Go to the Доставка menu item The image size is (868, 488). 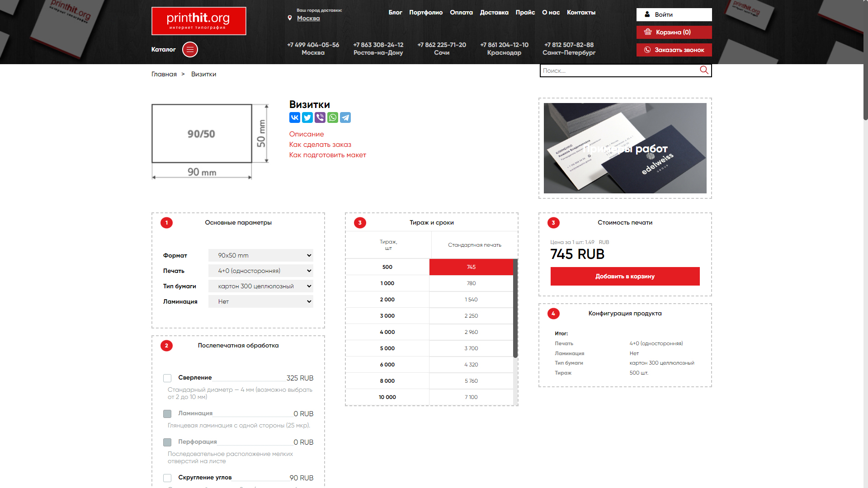pos(494,12)
